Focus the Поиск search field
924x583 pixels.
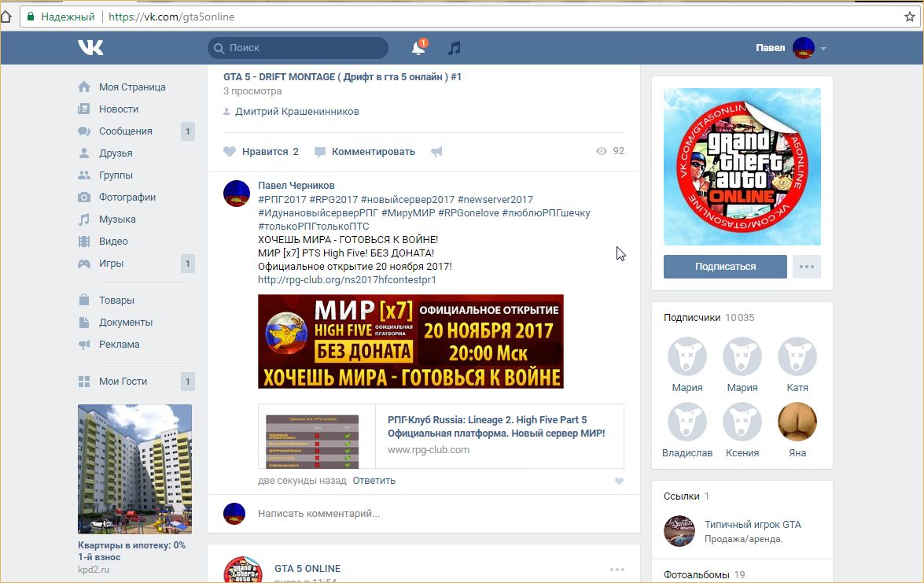pyautogui.click(x=297, y=48)
